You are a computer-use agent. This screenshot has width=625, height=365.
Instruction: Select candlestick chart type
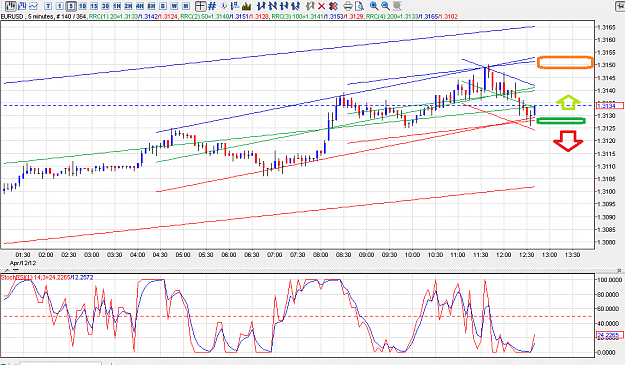11,6
